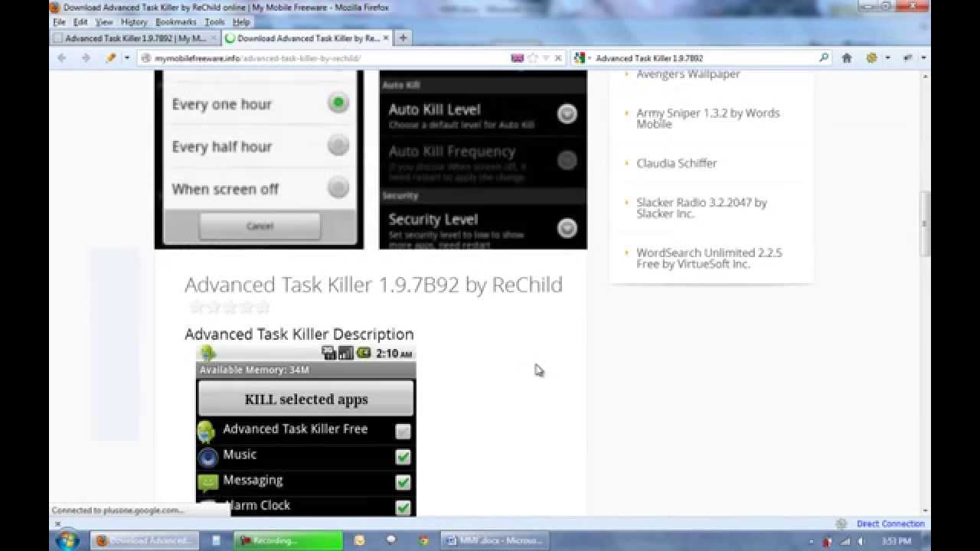
Task: Open the 'MMf.docx - Microsoft' taskbar item
Action: point(495,540)
